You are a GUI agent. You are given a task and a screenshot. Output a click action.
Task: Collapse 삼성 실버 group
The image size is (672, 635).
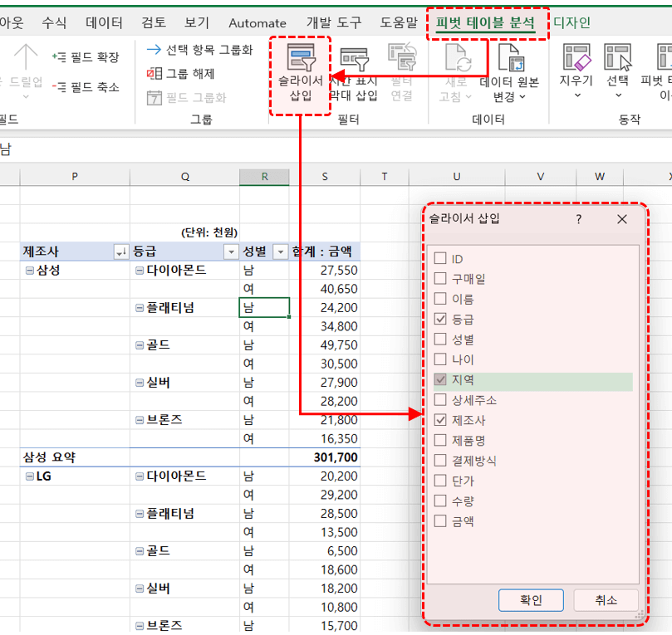[x=140, y=383]
